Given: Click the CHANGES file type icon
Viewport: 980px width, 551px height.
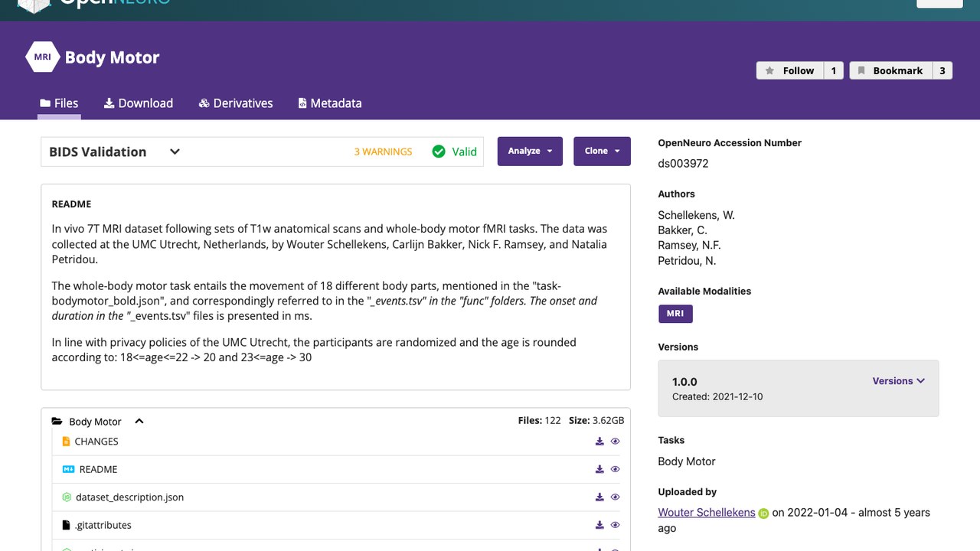Looking at the screenshot, I should tap(66, 442).
